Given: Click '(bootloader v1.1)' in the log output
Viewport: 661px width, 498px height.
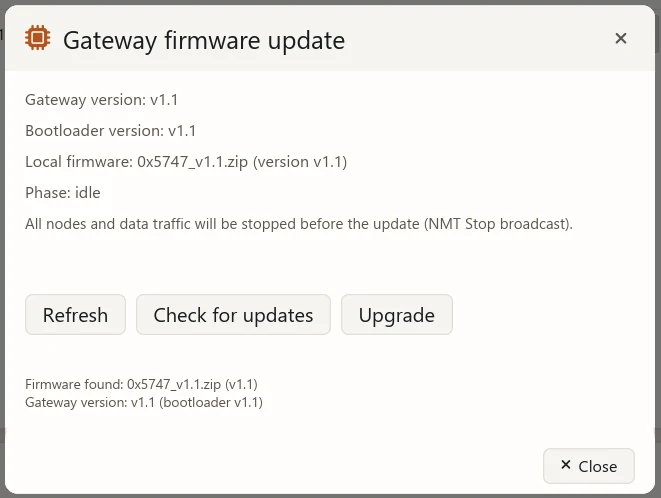Looking at the screenshot, I should coord(211,402).
